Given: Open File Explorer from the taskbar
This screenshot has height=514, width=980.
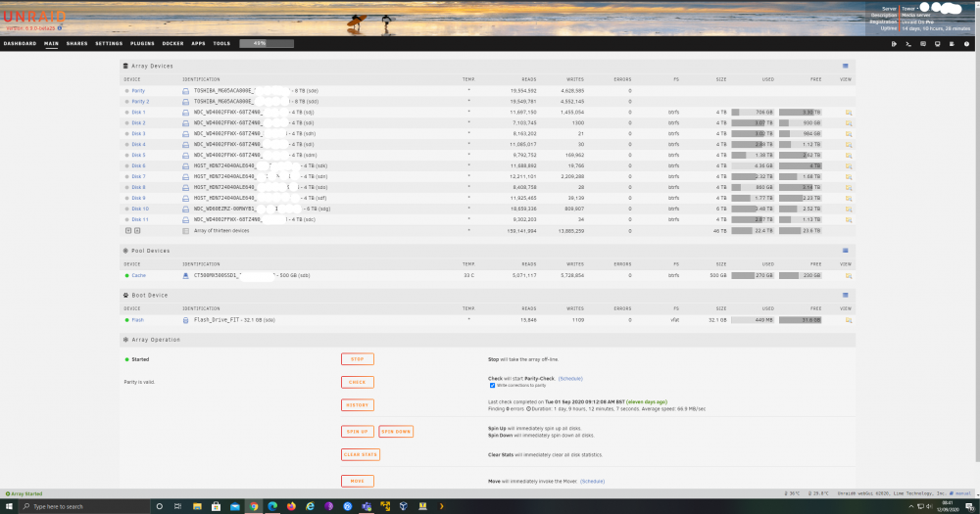Looking at the screenshot, I should (x=197, y=506).
